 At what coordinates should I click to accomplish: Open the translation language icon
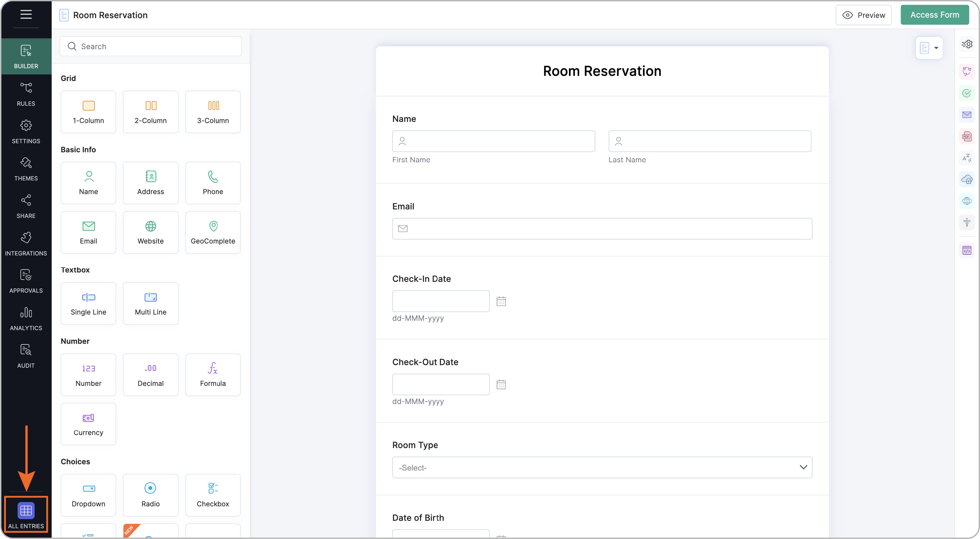(x=967, y=158)
